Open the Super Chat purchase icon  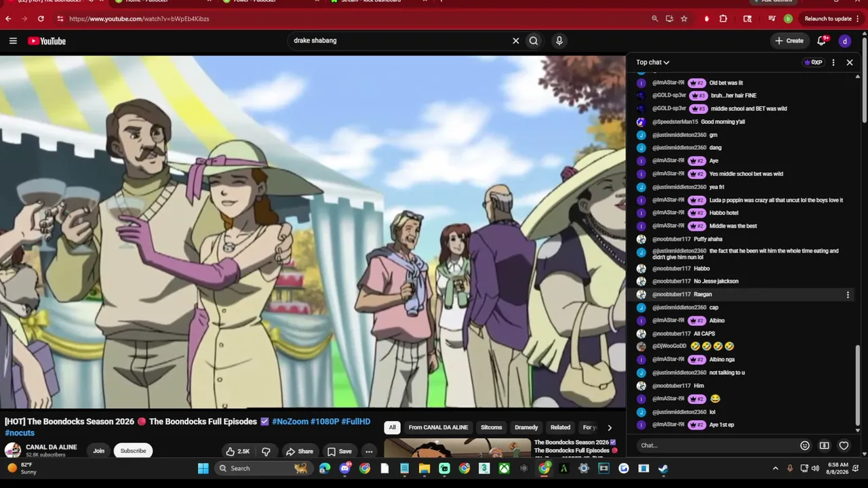pos(825,445)
